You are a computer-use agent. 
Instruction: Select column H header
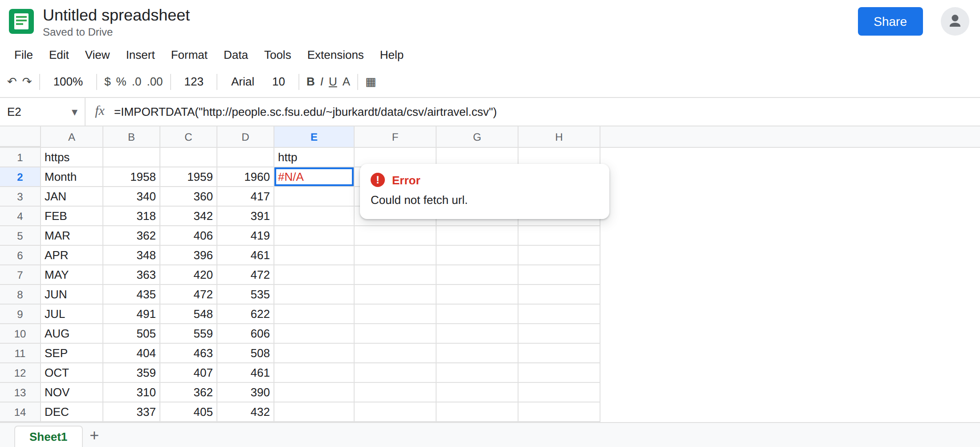point(559,137)
